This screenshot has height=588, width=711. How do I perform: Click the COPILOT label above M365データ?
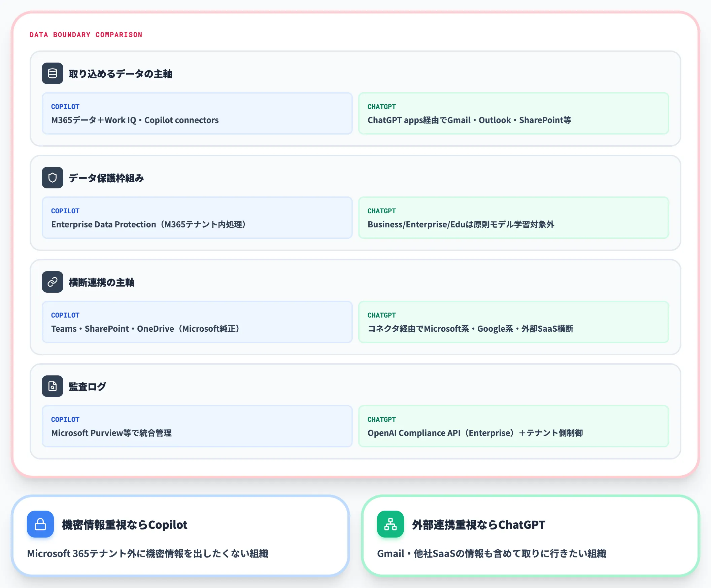pos(65,107)
